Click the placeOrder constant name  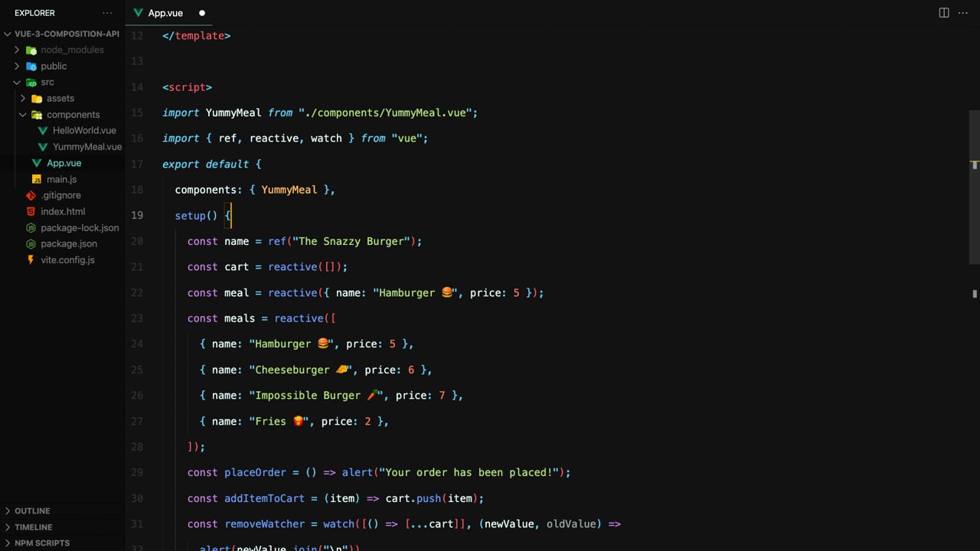pos(255,472)
